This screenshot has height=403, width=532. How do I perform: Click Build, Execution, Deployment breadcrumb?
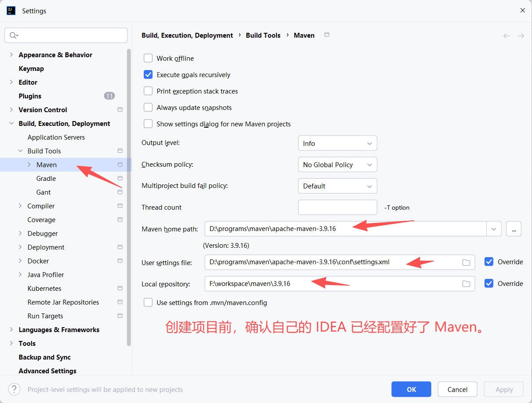coord(187,35)
